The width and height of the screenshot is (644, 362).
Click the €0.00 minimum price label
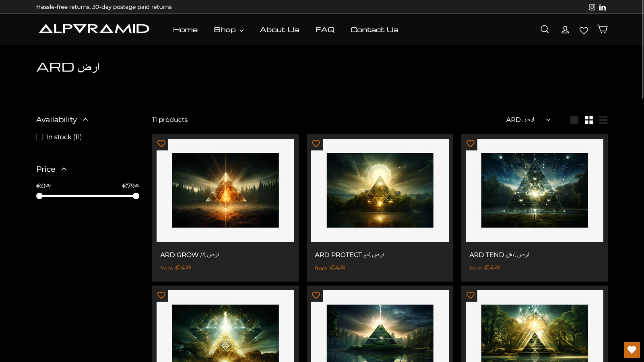tap(43, 186)
